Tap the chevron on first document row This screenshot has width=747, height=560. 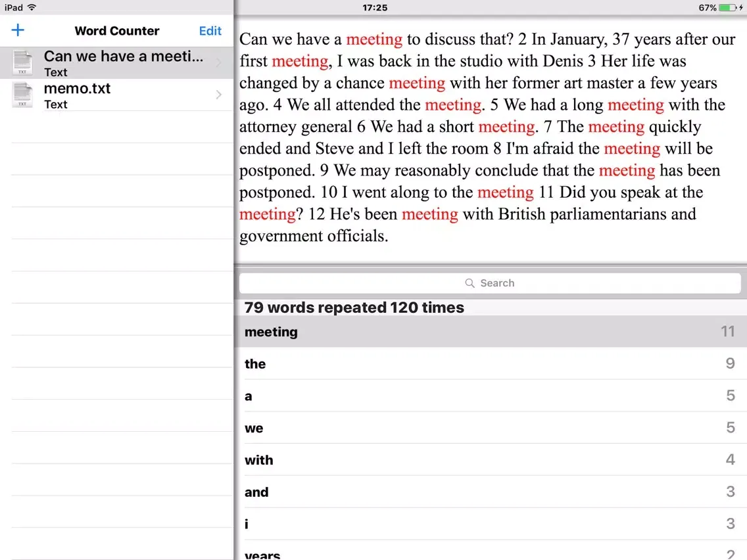219,63
